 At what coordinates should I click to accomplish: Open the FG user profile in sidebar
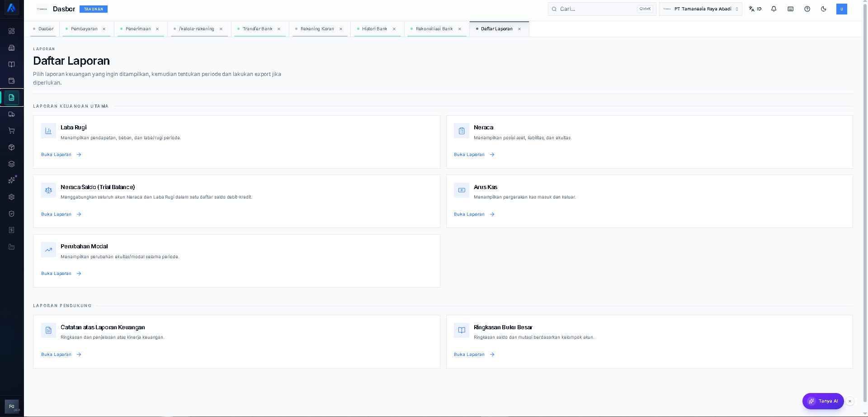(x=12, y=407)
